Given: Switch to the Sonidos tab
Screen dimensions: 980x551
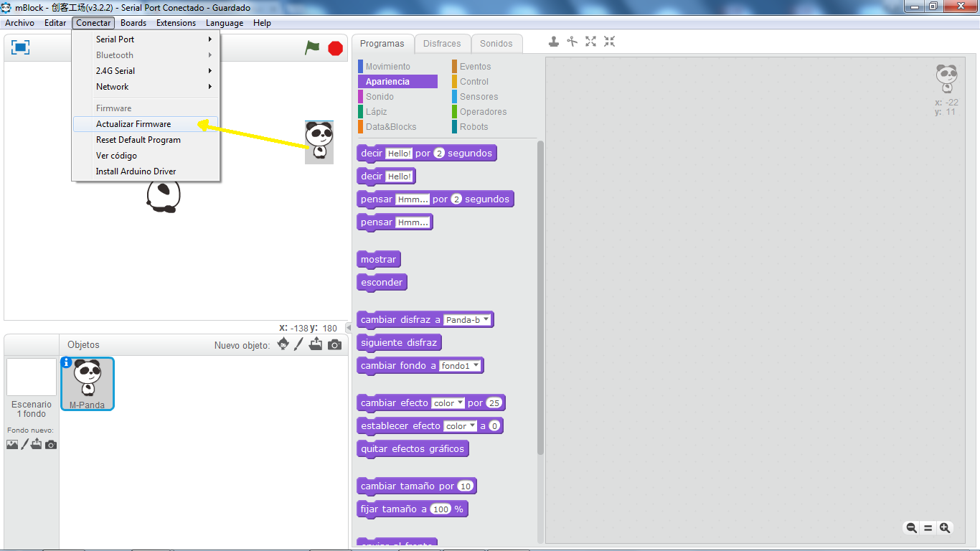Looking at the screenshot, I should coord(496,44).
